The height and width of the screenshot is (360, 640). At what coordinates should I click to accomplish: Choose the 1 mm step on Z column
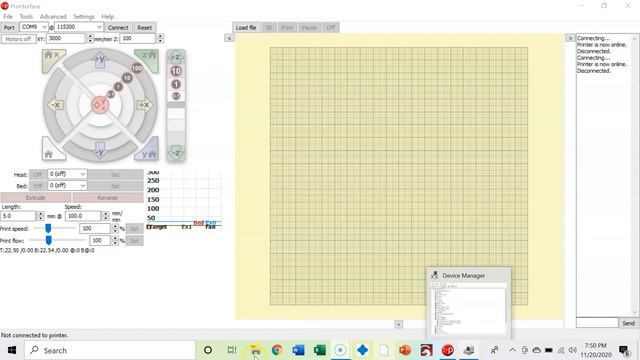coord(176,84)
